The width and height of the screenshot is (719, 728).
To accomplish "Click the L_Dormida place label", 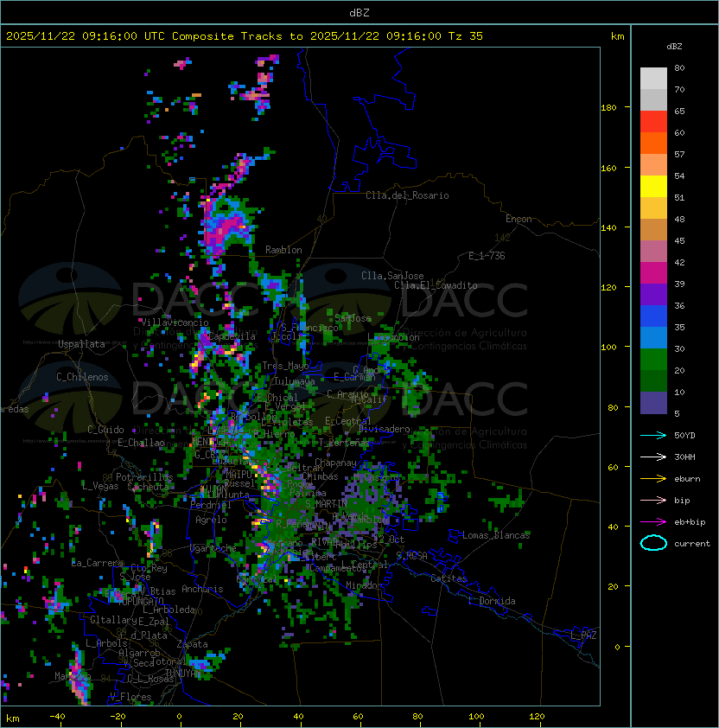I will [492, 601].
